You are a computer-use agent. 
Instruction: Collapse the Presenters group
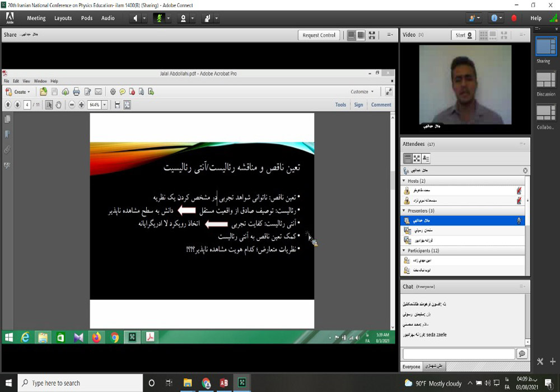[x=404, y=211]
